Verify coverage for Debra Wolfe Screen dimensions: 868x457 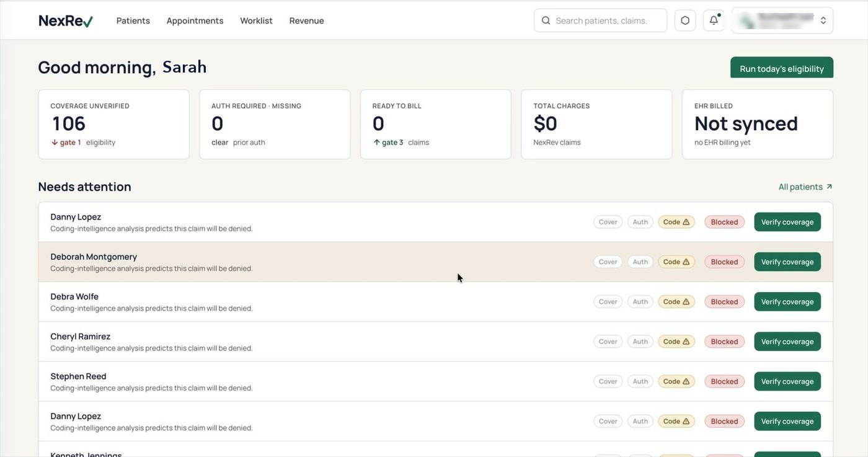coord(787,301)
